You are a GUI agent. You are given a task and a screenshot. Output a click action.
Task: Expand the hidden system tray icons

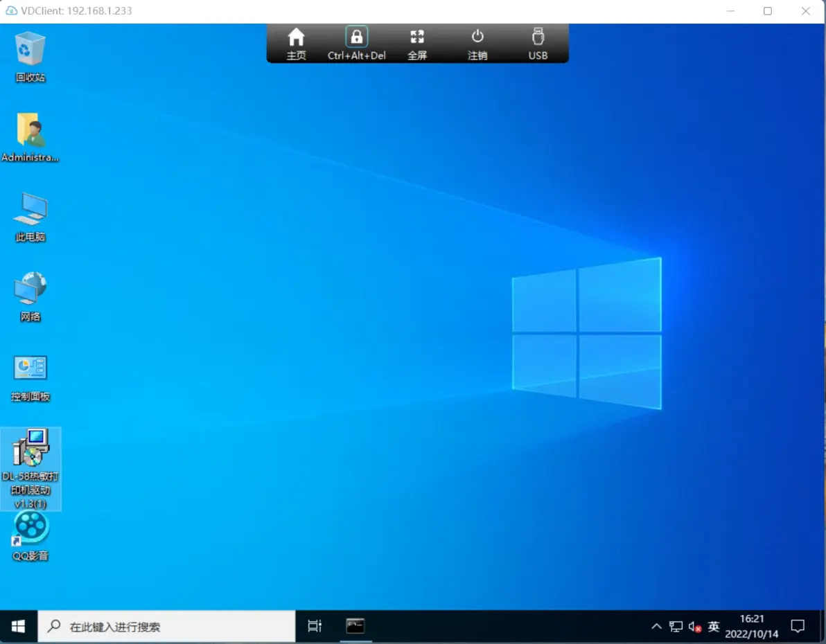pyautogui.click(x=656, y=627)
